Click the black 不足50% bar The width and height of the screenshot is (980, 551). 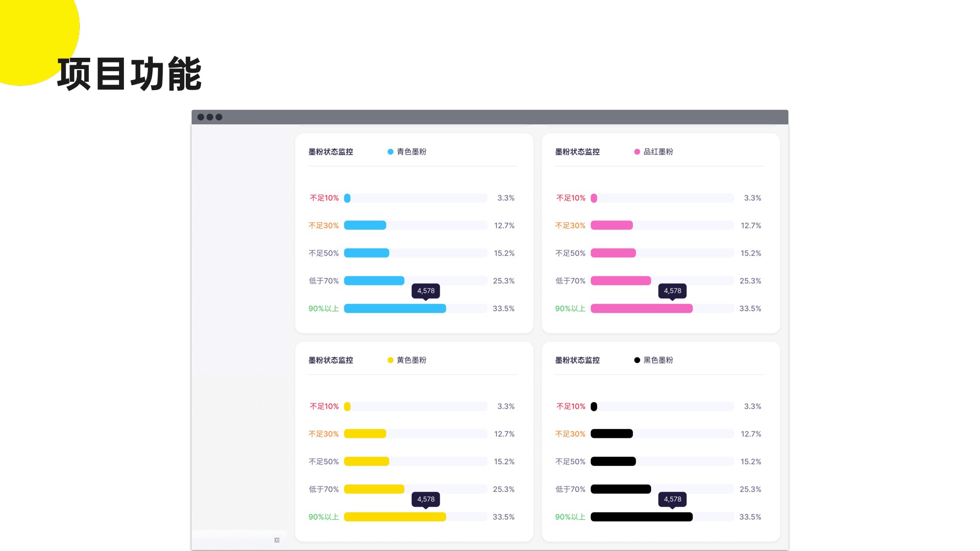coord(613,461)
